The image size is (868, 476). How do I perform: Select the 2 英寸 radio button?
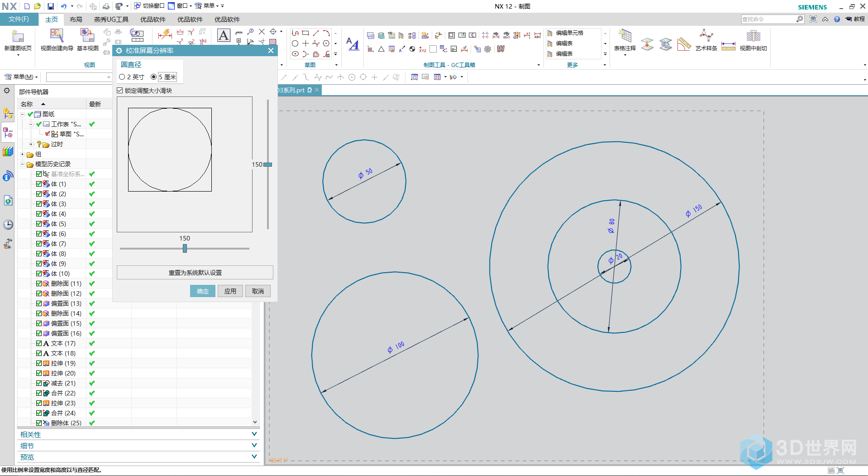[122, 77]
